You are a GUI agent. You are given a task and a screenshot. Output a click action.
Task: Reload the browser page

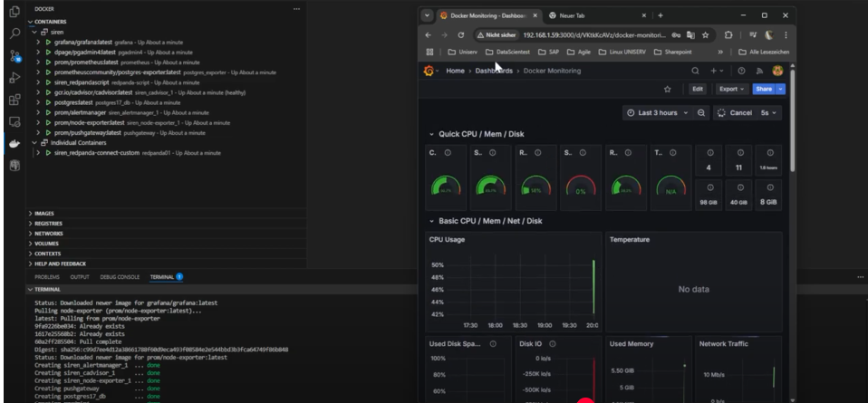click(x=461, y=34)
